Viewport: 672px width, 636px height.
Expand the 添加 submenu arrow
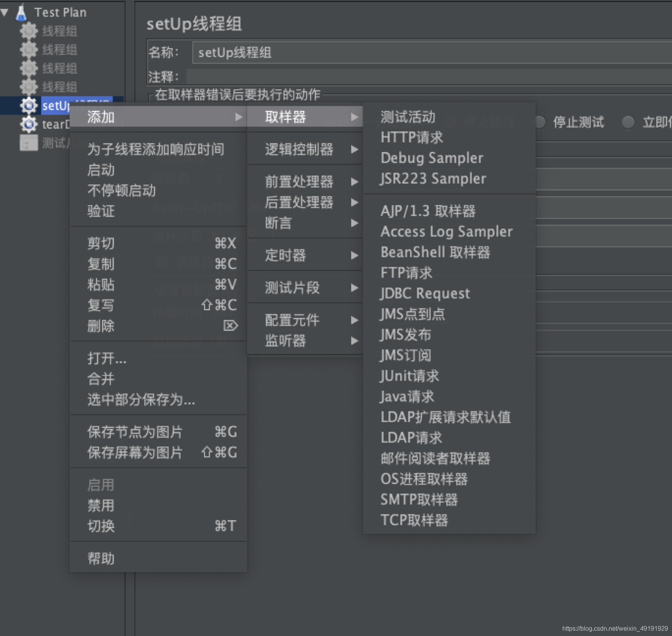[239, 117]
